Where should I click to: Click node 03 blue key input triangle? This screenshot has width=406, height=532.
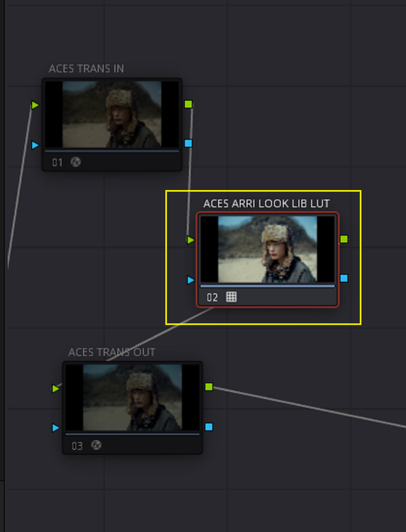point(56,428)
